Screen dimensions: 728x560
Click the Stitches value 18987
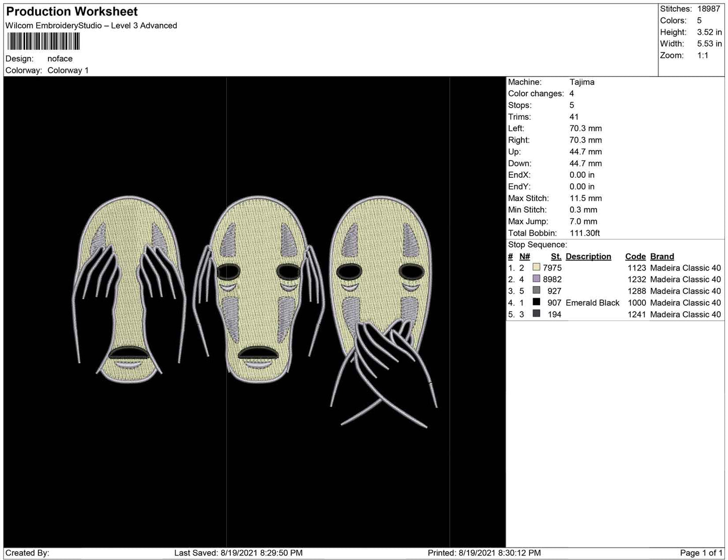point(708,9)
